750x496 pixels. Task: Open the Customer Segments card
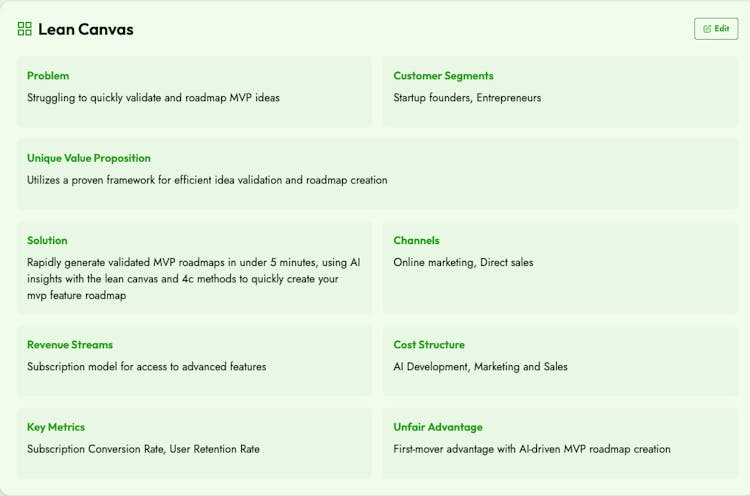(x=560, y=91)
